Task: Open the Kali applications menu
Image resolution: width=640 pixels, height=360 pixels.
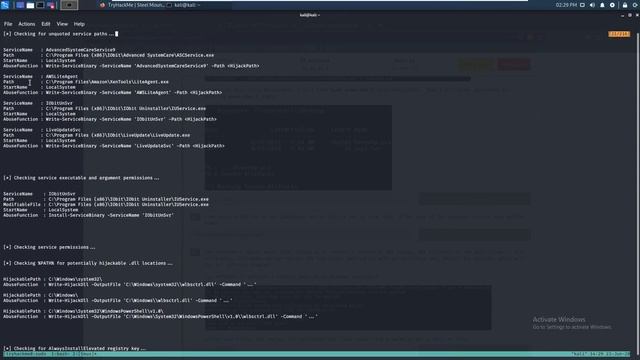Action: [5, 5]
